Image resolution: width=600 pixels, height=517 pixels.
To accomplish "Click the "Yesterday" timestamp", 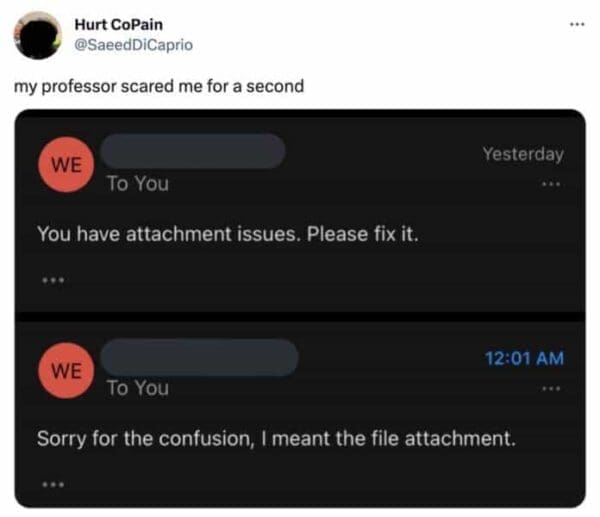I will click(522, 154).
